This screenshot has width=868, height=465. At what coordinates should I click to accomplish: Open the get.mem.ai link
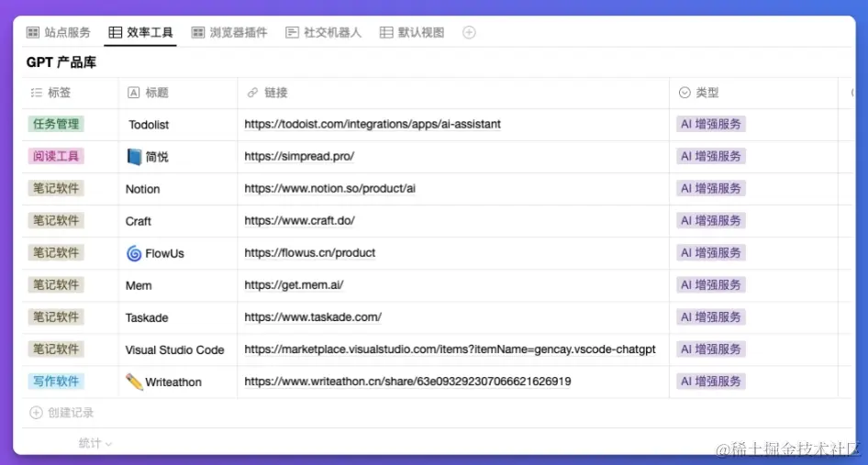click(x=294, y=284)
